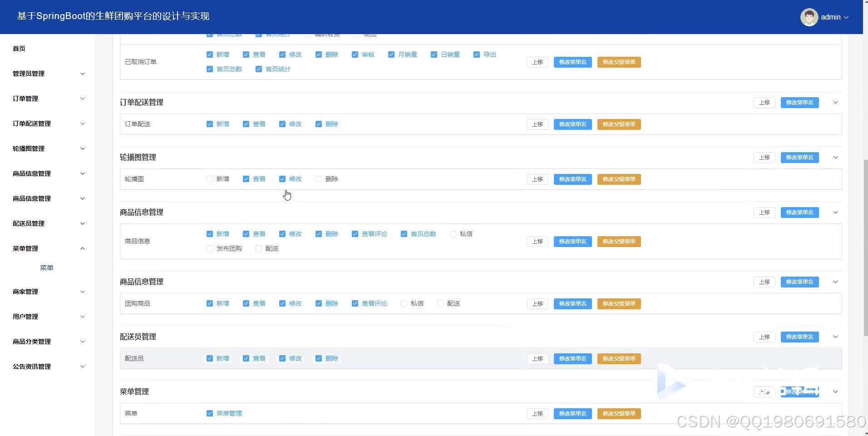Viewport: 868px width, 436px height.
Task: Expand sidebar 配送员管理 via its chevron
Action: (x=83, y=223)
